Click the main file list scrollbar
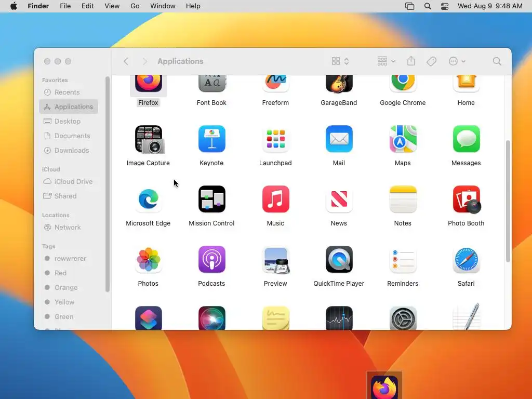 (508, 201)
